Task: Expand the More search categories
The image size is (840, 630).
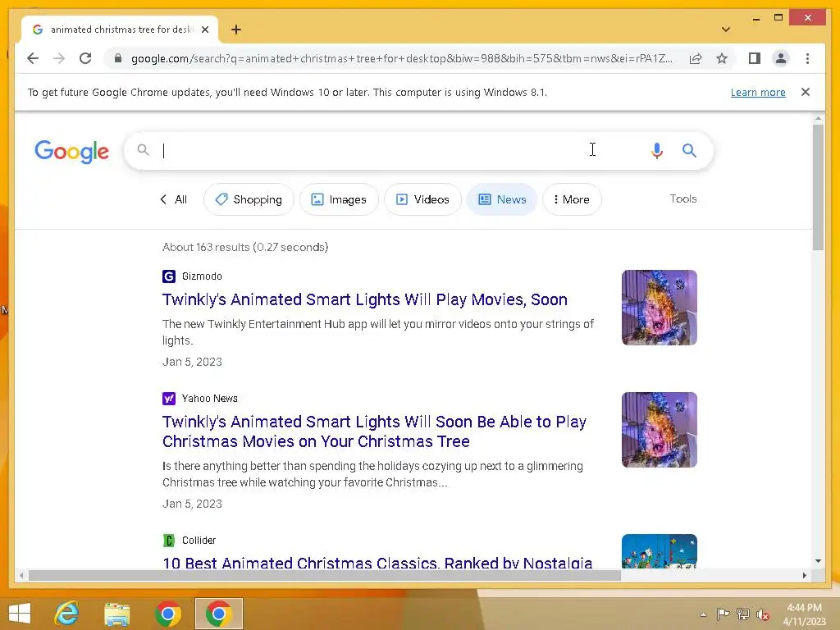Action: click(x=572, y=199)
